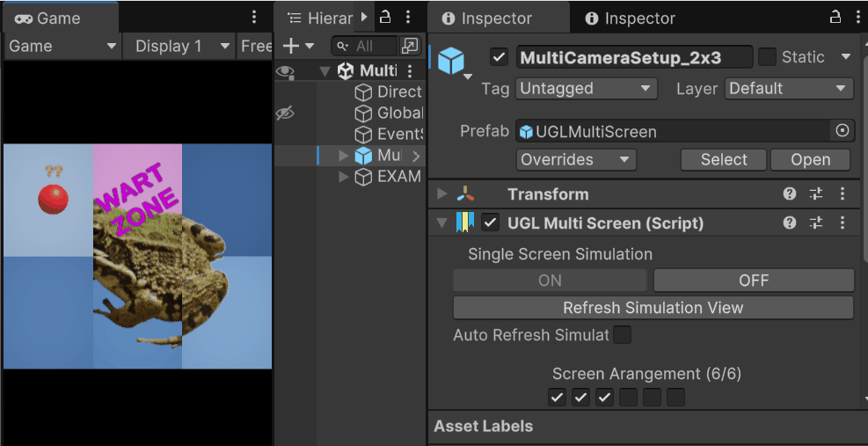This screenshot has width=868, height=446.
Task: Expand the Transform component foldout arrow
Action: click(x=441, y=194)
